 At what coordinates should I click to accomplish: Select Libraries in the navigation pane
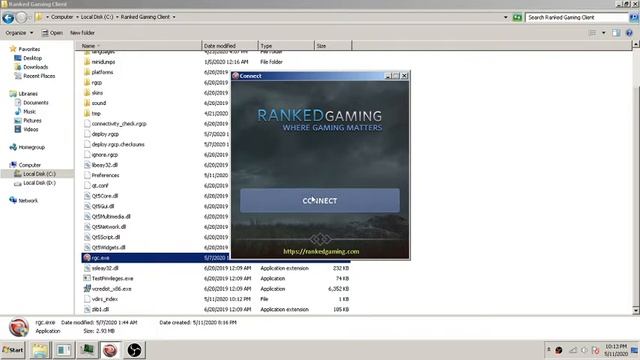pos(28,93)
